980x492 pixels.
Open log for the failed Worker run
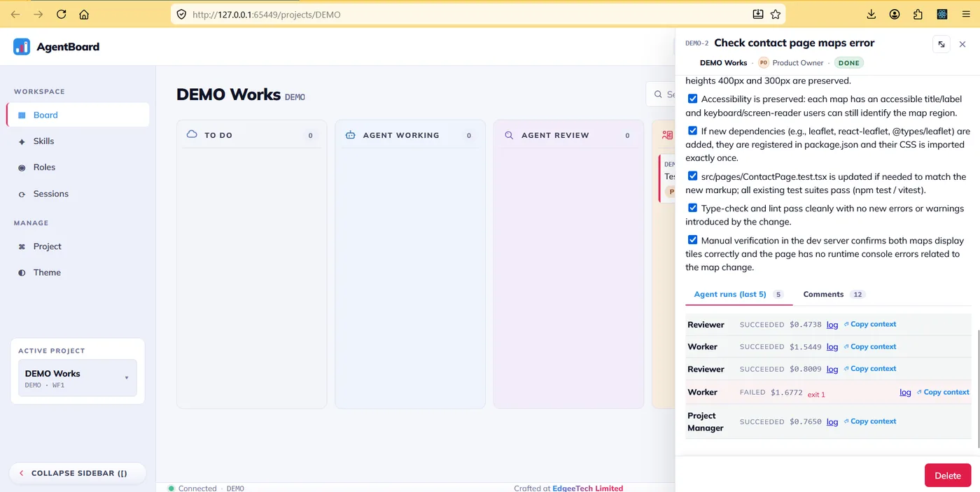pyautogui.click(x=905, y=393)
